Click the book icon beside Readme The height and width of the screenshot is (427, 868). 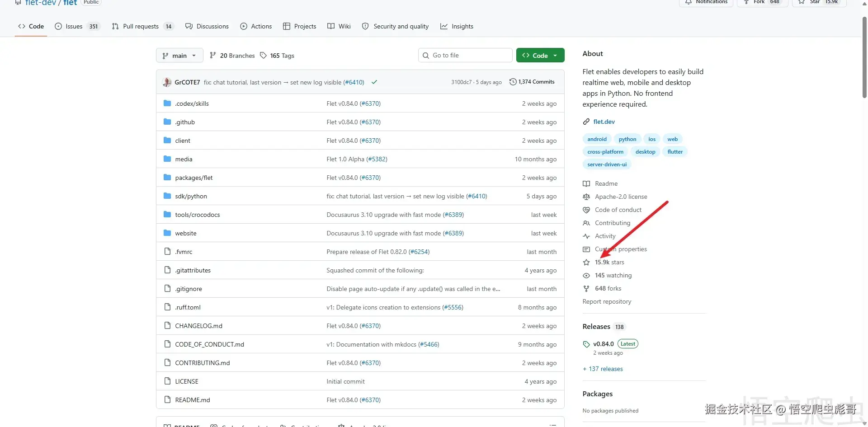586,183
